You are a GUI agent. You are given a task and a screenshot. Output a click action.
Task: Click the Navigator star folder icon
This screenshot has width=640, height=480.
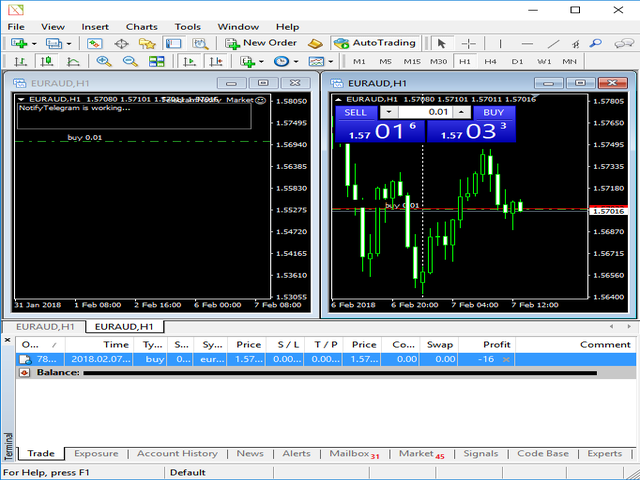(x=147, y=43)
